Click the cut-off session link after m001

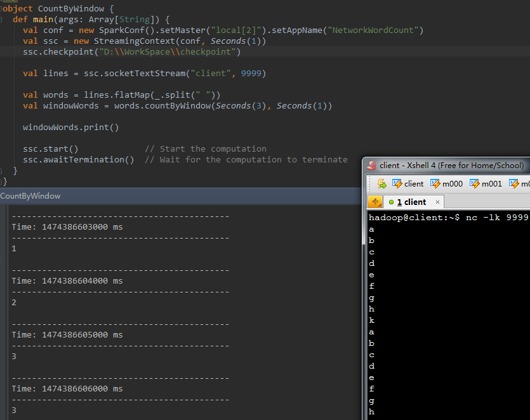520,184
